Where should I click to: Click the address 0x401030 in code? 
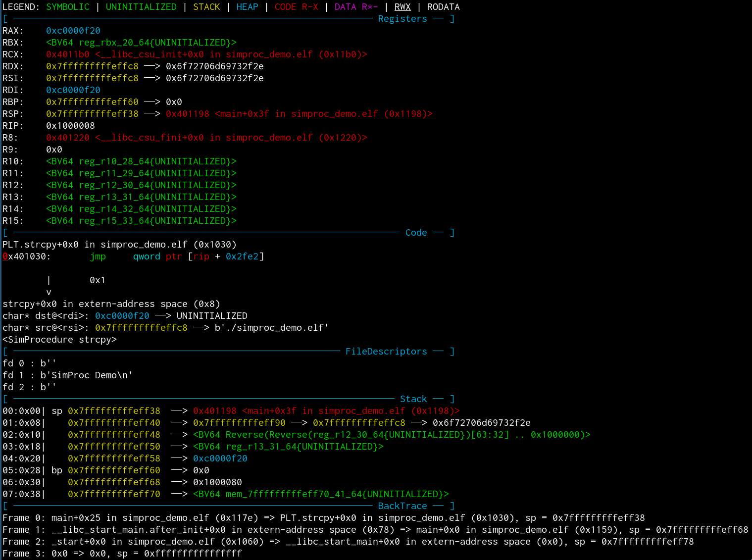pos(24,256)
